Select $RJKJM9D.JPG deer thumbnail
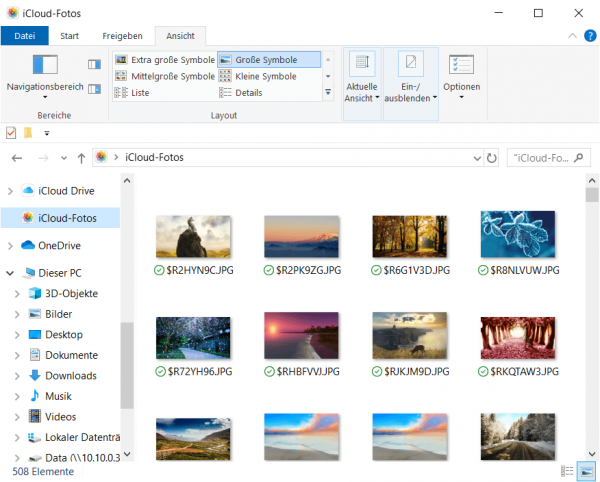This screenshot has width=600, height=482. point(410,335)
